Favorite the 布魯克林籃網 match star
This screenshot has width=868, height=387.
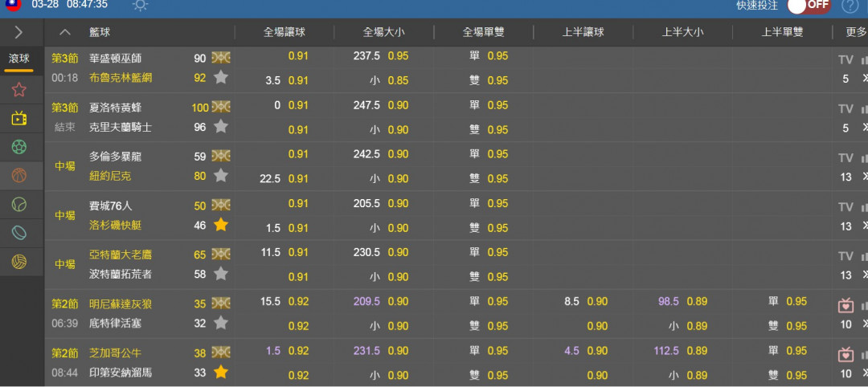coord(221,77)
